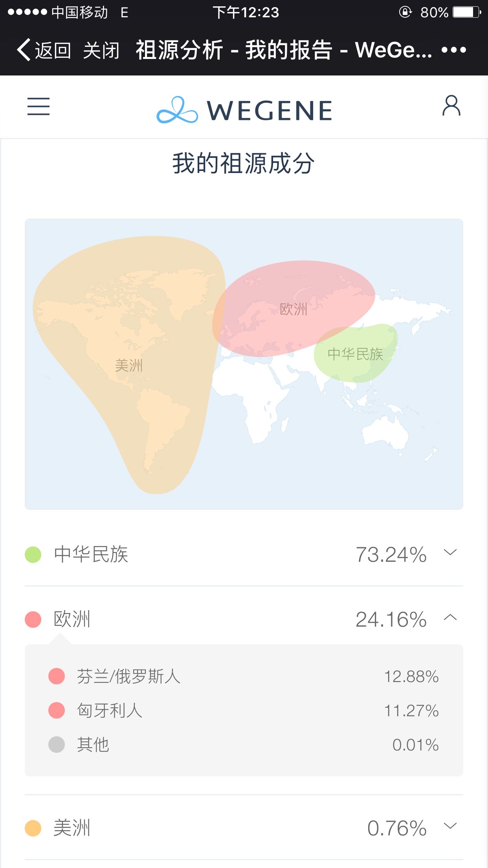This screenshot has height=868, width=488.
Task: Tap the rotation lock status icon
Action: pos(405,13)
